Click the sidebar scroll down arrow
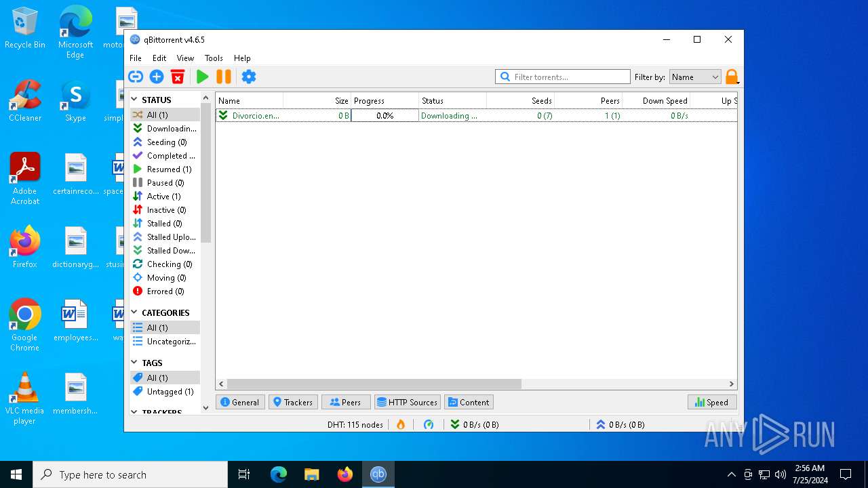The width and height of the screenshot is (868, 488). pyautogui.click(x=206, y=408)
